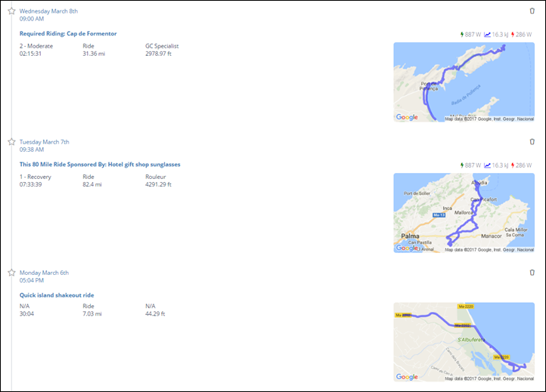This screenshot has width=546, height=392.
Task: Delete the Cap de Formentor ride
Action: click(532, 11)
